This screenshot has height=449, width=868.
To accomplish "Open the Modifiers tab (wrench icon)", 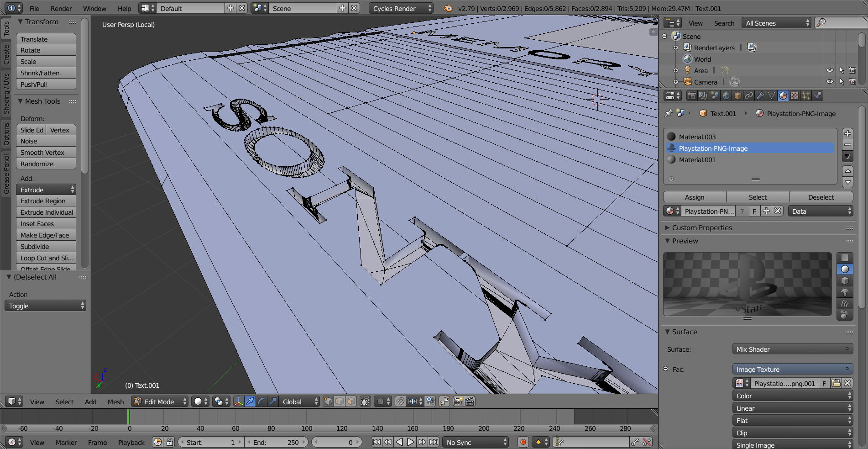I will [x=760, y=96].
